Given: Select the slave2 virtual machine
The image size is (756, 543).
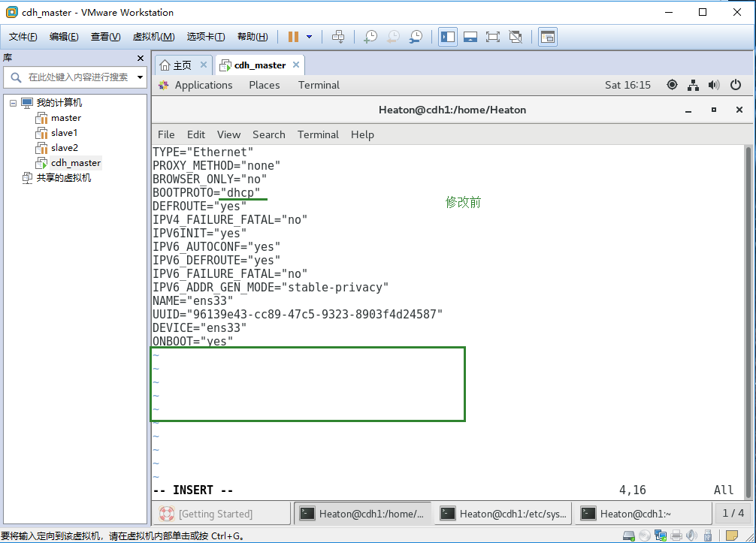Looking at the screenshot, I should (65, 148).
